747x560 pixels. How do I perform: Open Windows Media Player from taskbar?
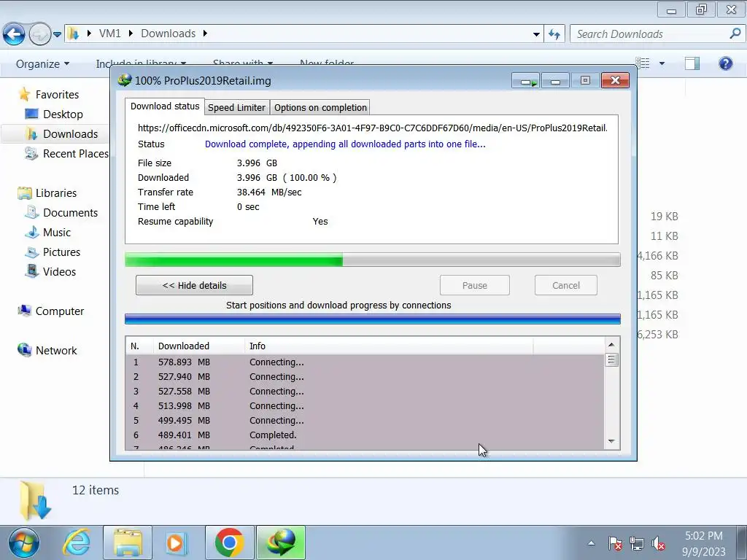pyautogui.click(x=177, y=542)
